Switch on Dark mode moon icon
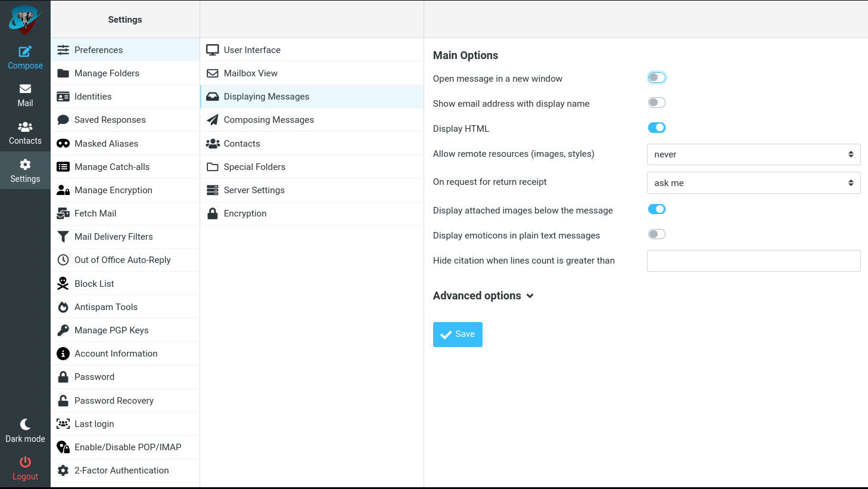 [x=25, y=424]
